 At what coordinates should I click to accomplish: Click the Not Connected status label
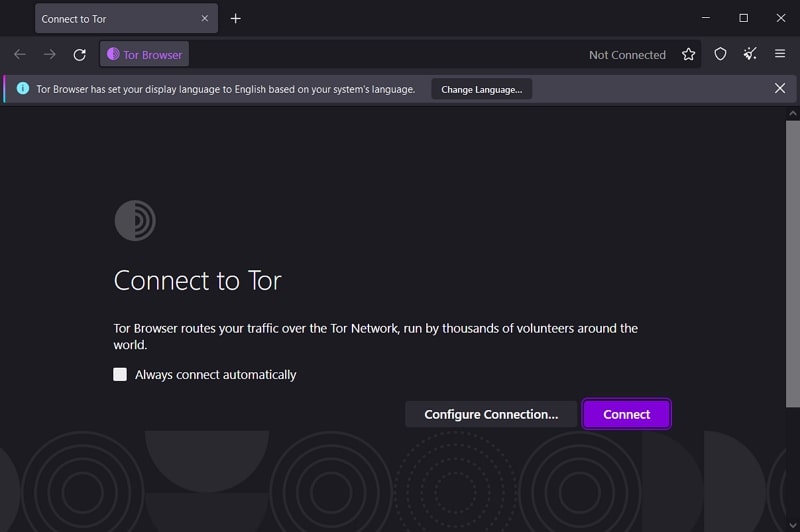tap(627, 55)
